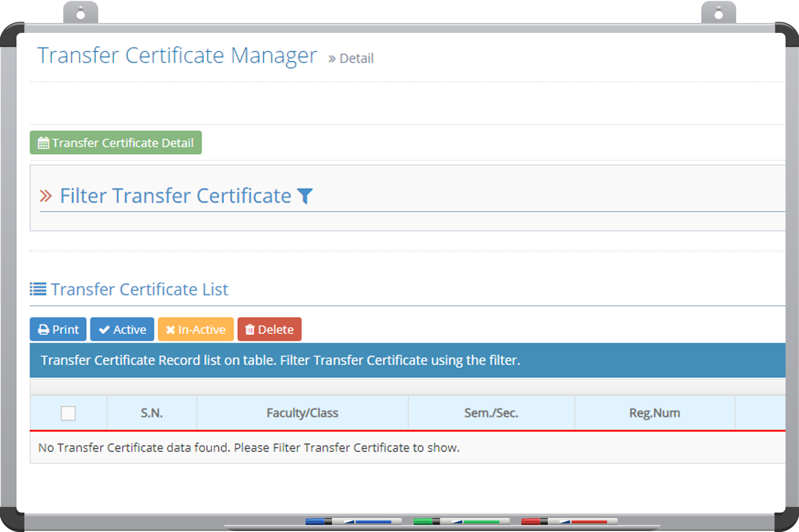Click the red double-chevron icon beside Filter

tap(46, 196)
